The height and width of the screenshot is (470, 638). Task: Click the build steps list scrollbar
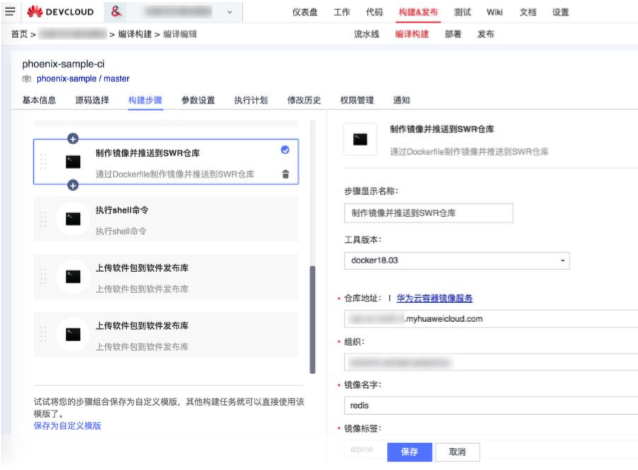[312, 319]
